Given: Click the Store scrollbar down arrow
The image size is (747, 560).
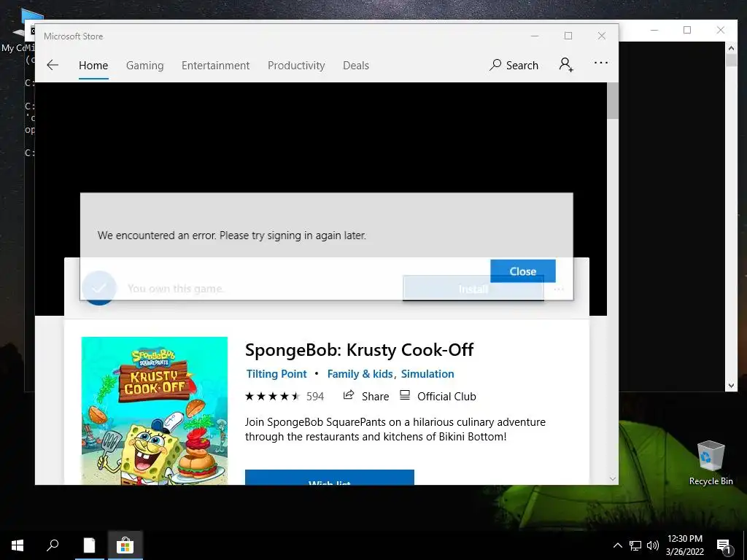Looking at the screenshot, I should pos(613,478).
